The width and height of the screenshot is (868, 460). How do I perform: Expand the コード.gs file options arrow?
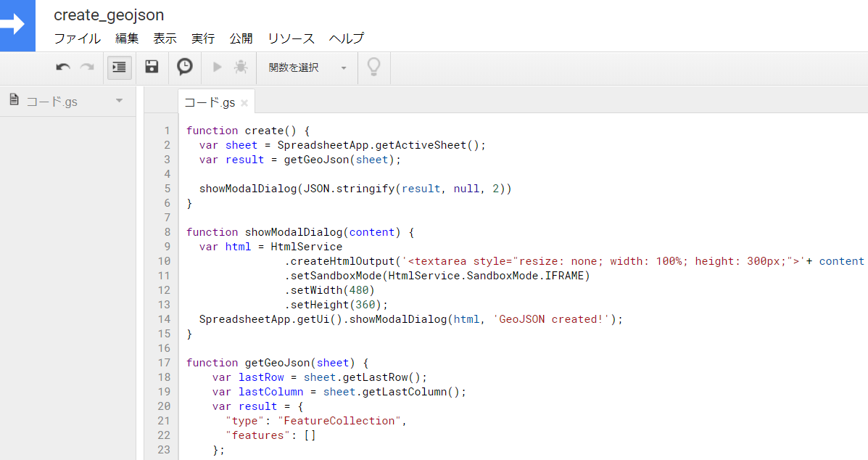[x=119, y=101]
